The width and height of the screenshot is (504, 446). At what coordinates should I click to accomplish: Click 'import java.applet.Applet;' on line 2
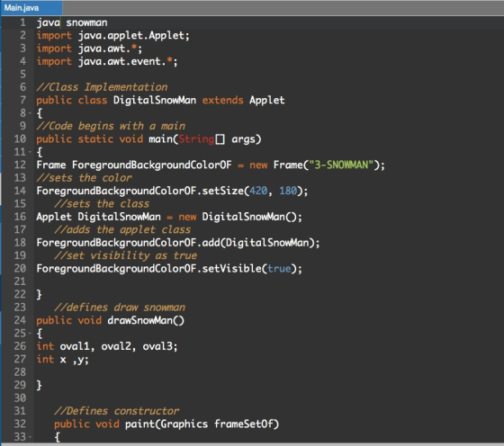click(x=112, y=36)
